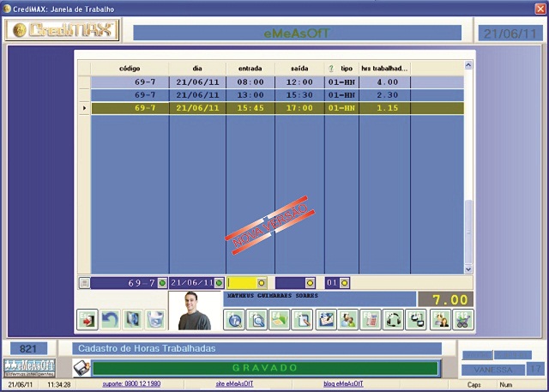Select the row with entrada 08:00

pos(250,81)
